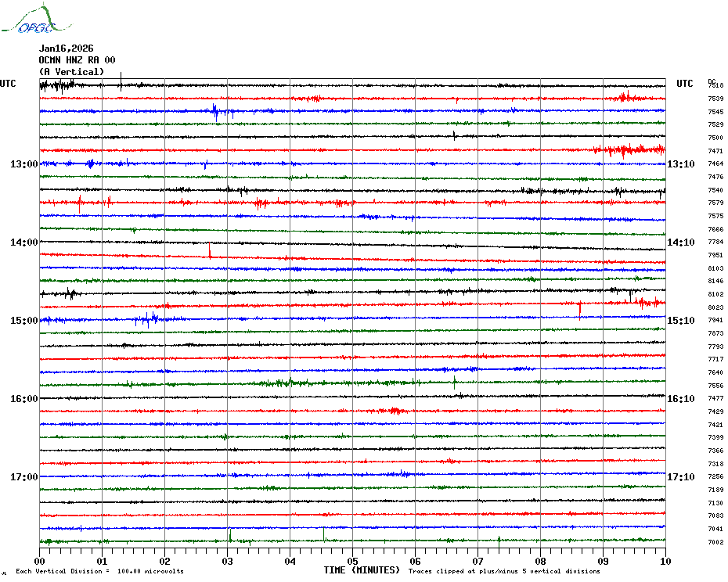Click the DC offset value 7556

[715, 386]
